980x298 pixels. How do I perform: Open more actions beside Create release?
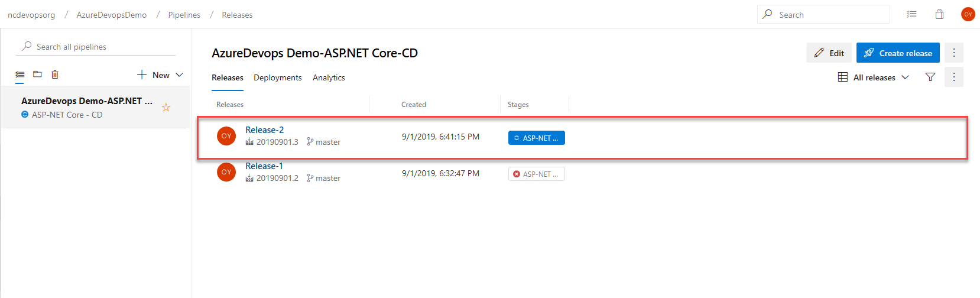tap(954, 53)
